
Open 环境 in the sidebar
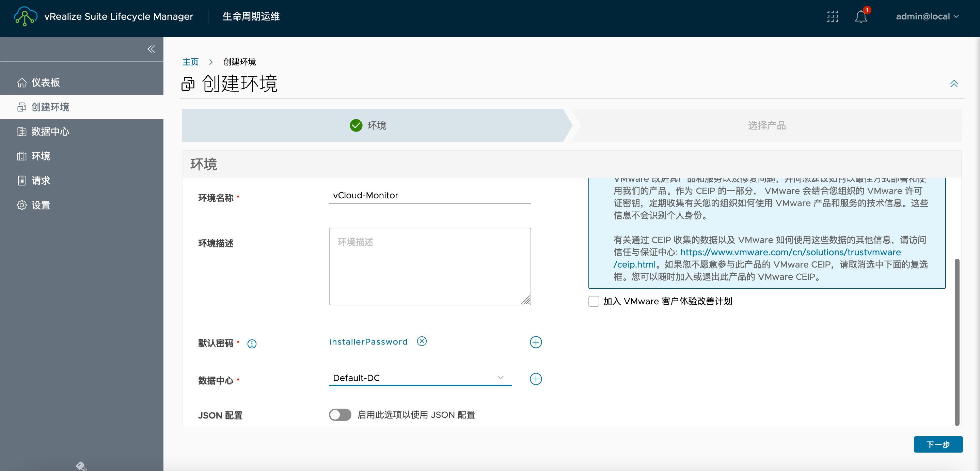pos(82,156)
